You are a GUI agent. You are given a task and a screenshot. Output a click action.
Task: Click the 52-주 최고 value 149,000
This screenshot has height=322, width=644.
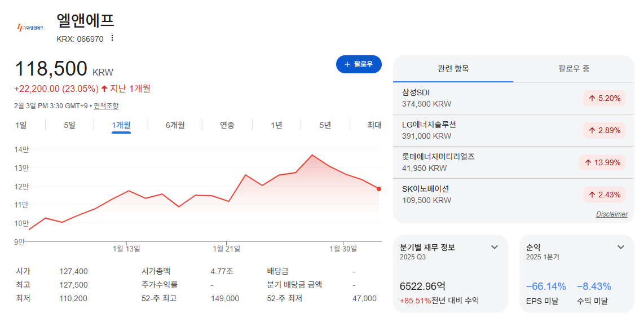(x=225, y=298)
